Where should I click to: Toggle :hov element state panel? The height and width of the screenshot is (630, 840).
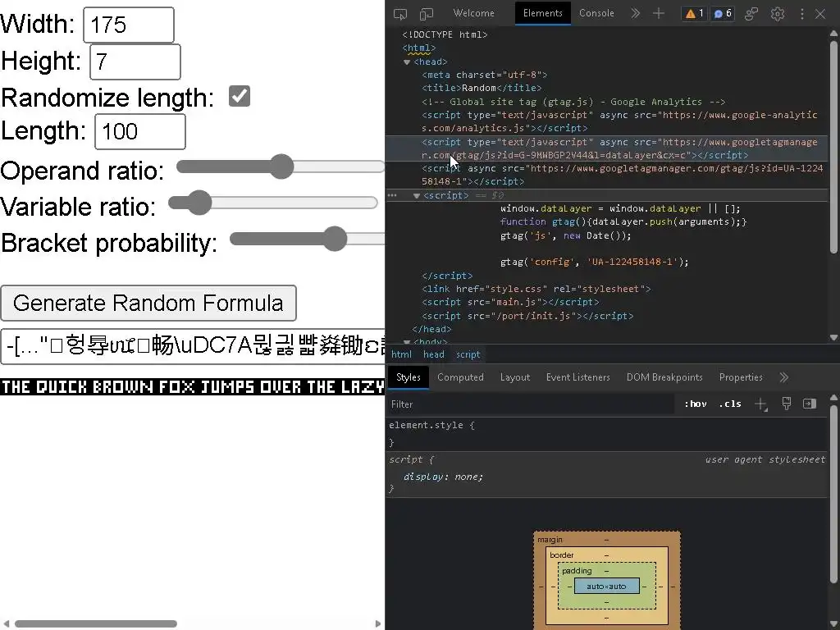696,404
